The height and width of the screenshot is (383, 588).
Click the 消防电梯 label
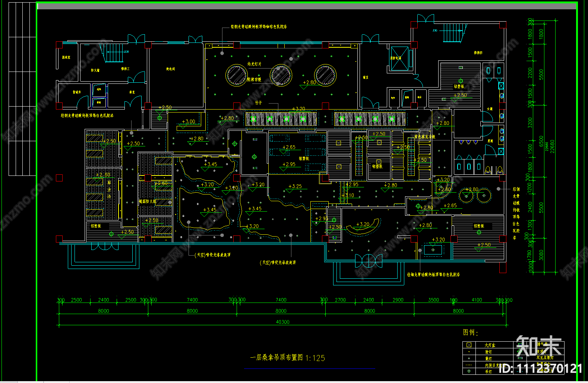tap(396, 58)
